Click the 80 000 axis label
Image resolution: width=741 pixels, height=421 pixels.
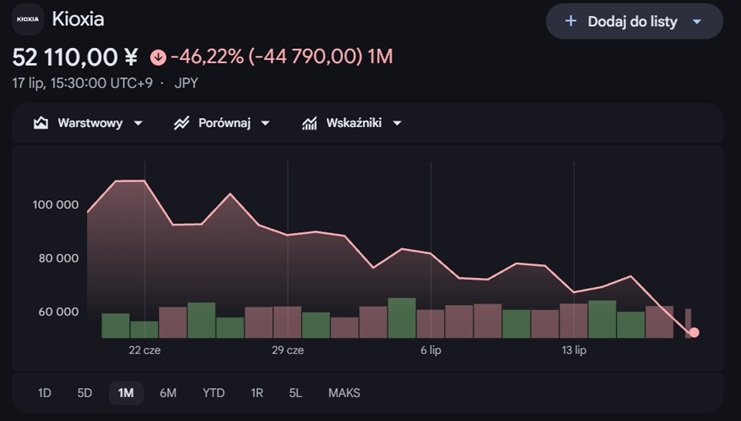click(59, 258)
